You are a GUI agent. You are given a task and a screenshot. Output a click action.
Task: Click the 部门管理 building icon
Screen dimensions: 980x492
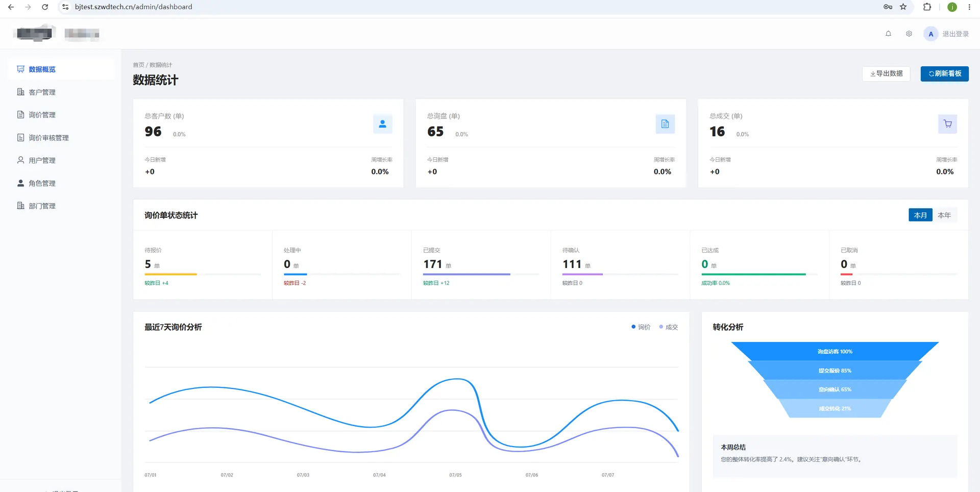[x=20, y=206]
